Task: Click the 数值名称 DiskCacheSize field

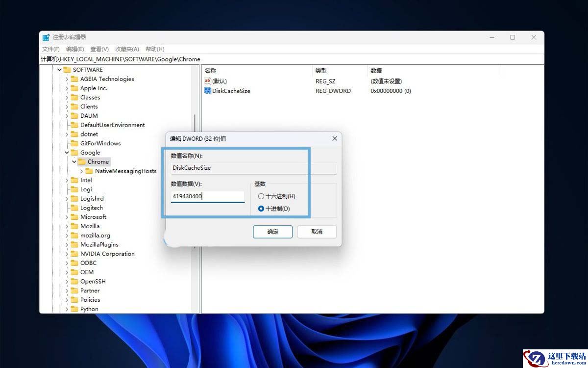Action: click(x=253, y=168)
